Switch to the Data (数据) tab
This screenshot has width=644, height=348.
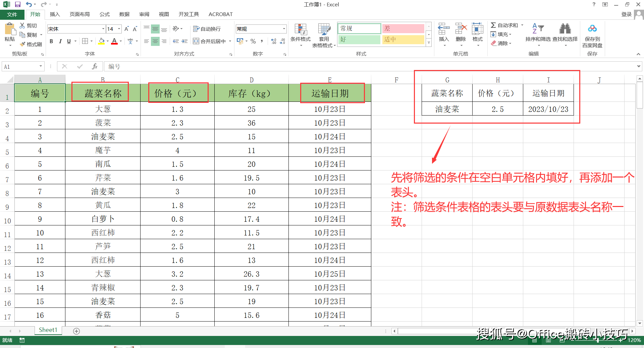[x=124, y=14]
